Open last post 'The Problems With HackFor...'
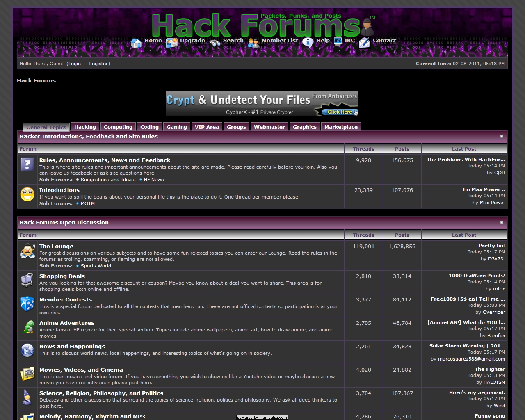The height and width of the screenshot is (420, 525). 466,160
